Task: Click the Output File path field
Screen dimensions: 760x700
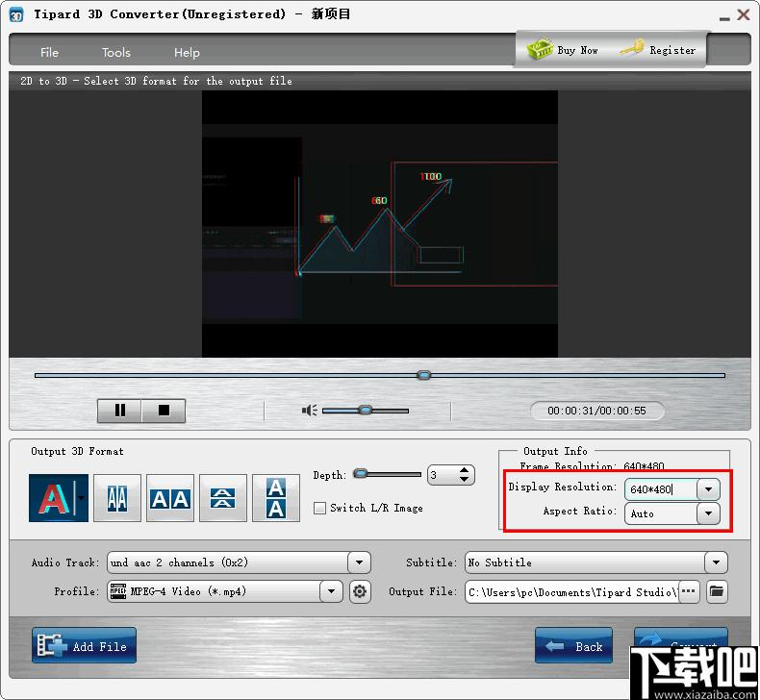Action: tap(571, 591)
